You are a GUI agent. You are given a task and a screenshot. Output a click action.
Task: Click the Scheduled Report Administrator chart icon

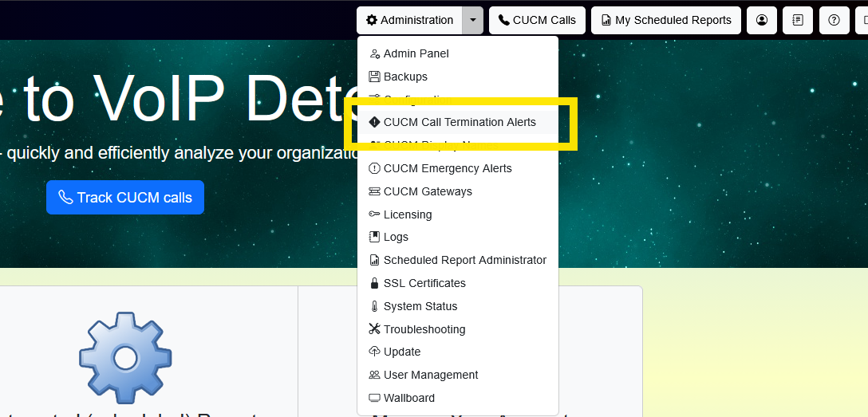point(374,260)
